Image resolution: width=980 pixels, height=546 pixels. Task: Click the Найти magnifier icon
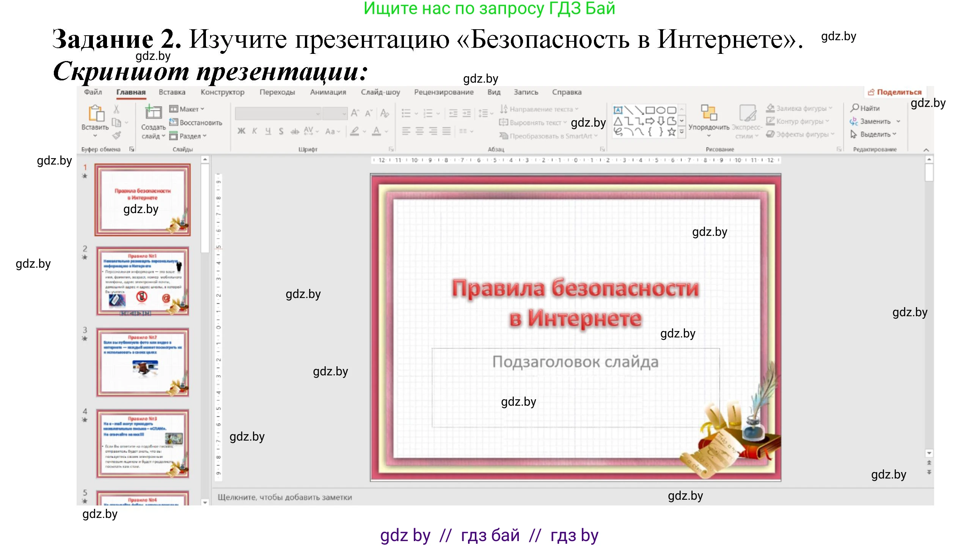tap(855, 108)
